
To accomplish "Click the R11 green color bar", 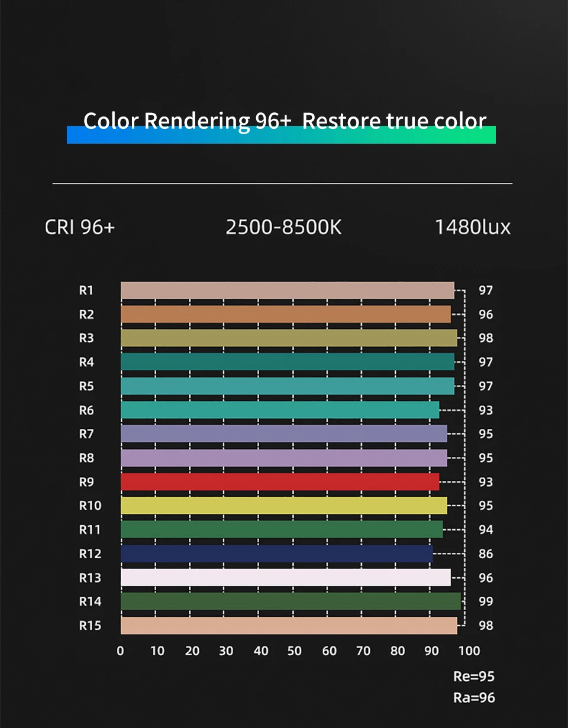I will [282, 529].
